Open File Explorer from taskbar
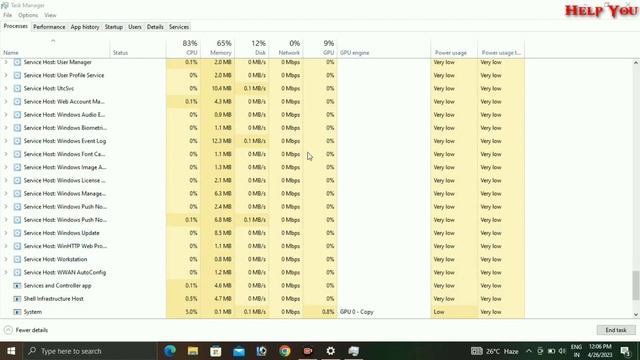The height and width of the screenshot is (360, 640). point(193,351)
